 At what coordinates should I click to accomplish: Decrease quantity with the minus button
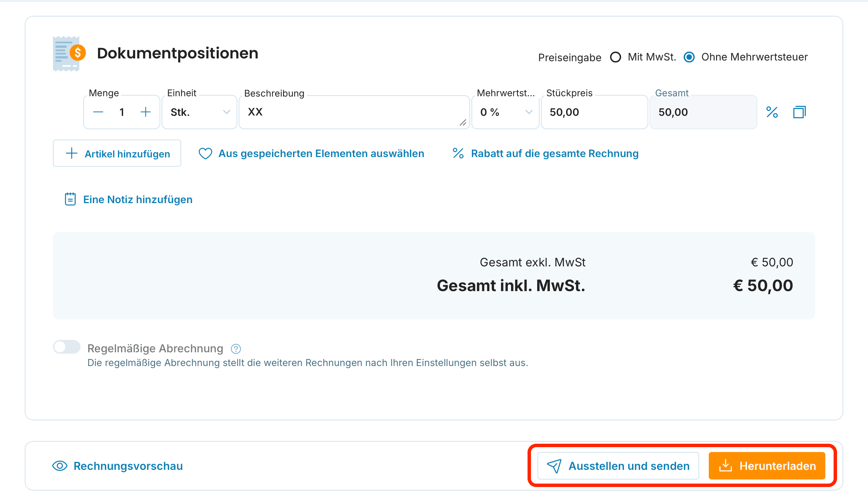tap(98, 112)
